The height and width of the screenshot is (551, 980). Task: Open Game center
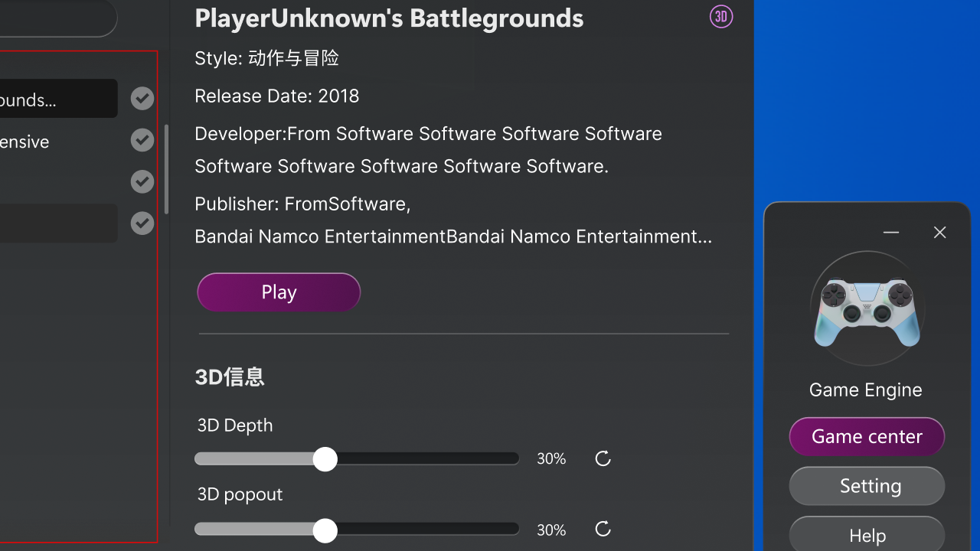[x=867, y=437]
